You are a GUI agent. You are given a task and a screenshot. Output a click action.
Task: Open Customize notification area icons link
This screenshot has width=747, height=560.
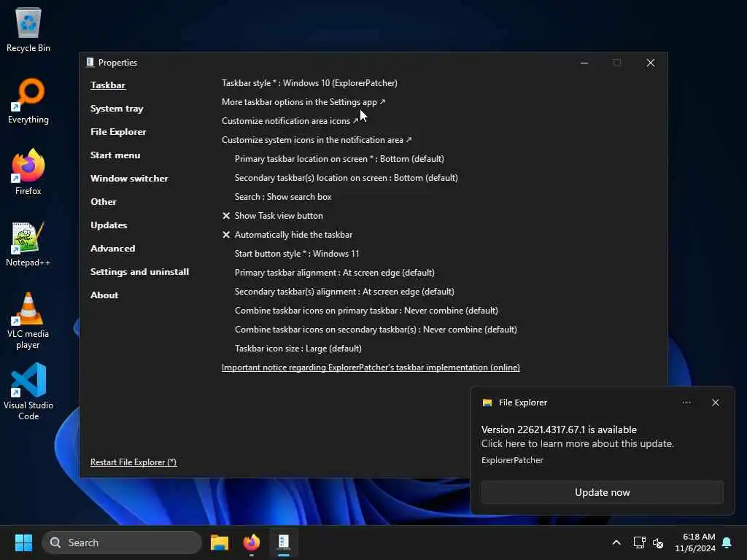click(x=290, y=121)
